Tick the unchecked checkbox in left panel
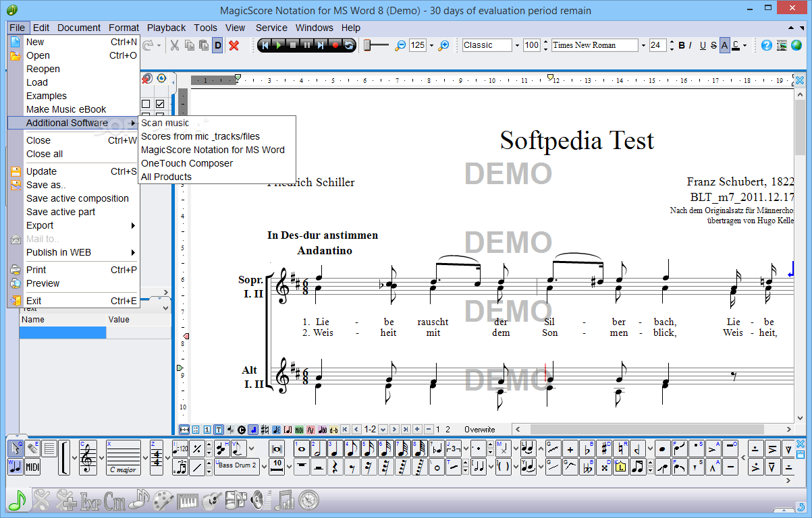The height and width of the screenshot is (518, 812). [146, 104]
